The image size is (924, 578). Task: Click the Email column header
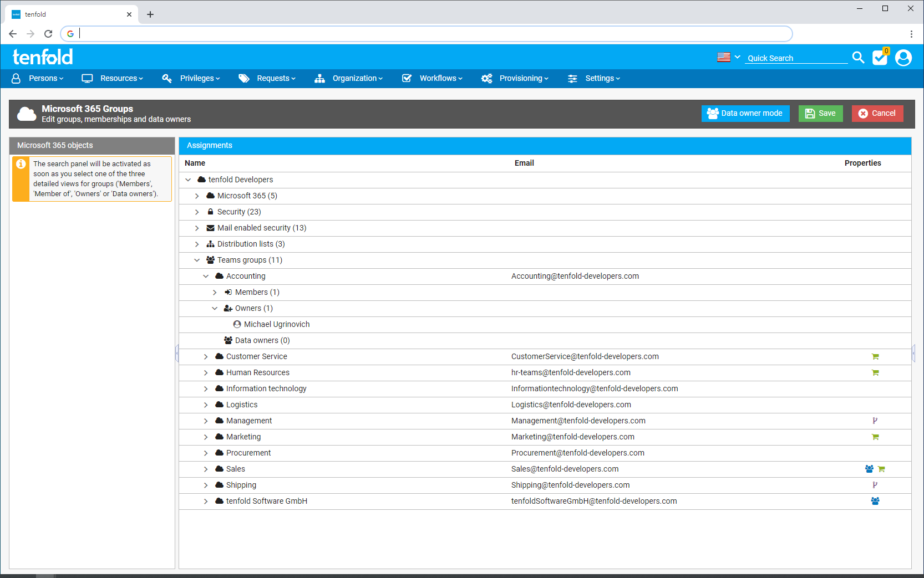(524, 163)
